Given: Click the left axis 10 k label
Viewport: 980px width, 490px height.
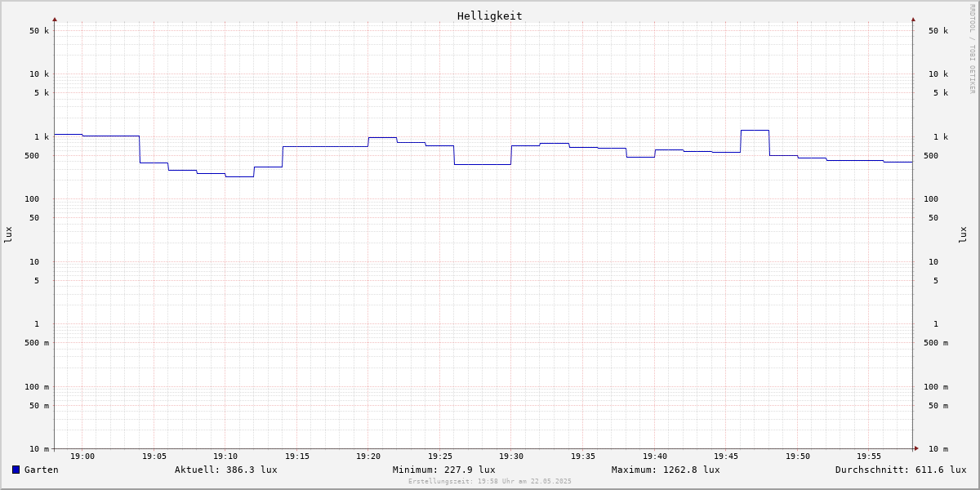Looking at the screenshot, I should click(39, 74).
